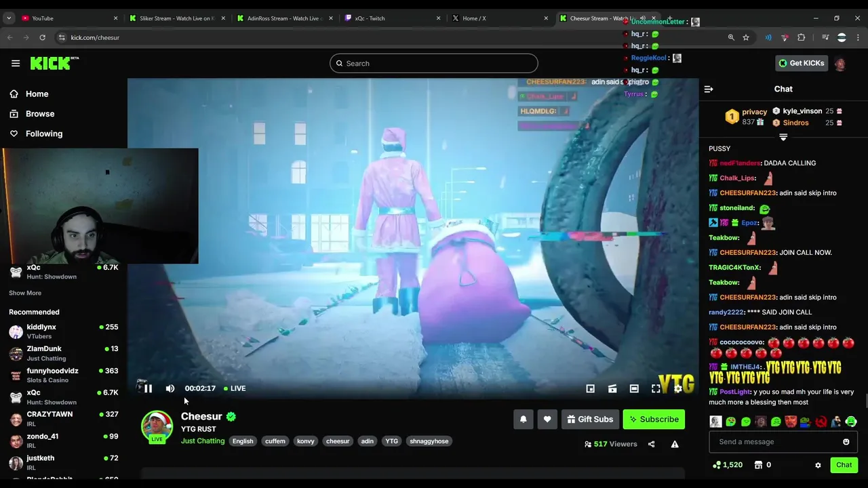This screenshot has width=868, height=488.
Task: Open the browser tab search dropdown
Action: pyautogui.click(x=9, y=18)
